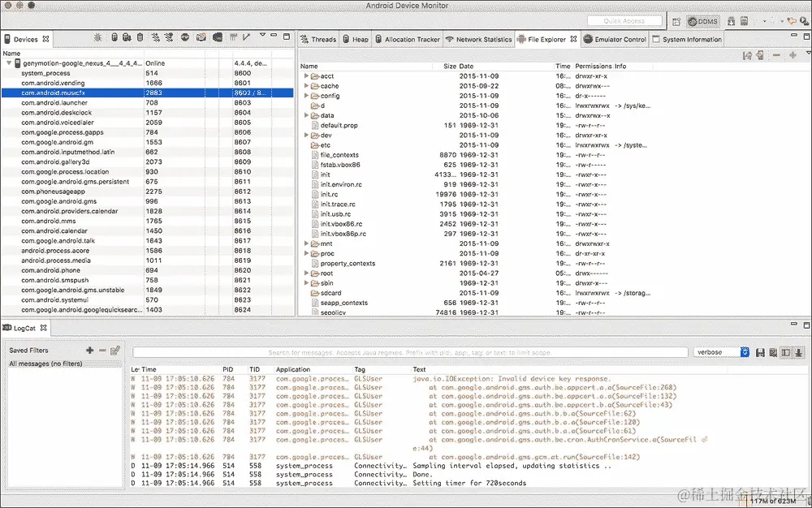Pull a file from the device
The image size is (812, 508).
746,54
